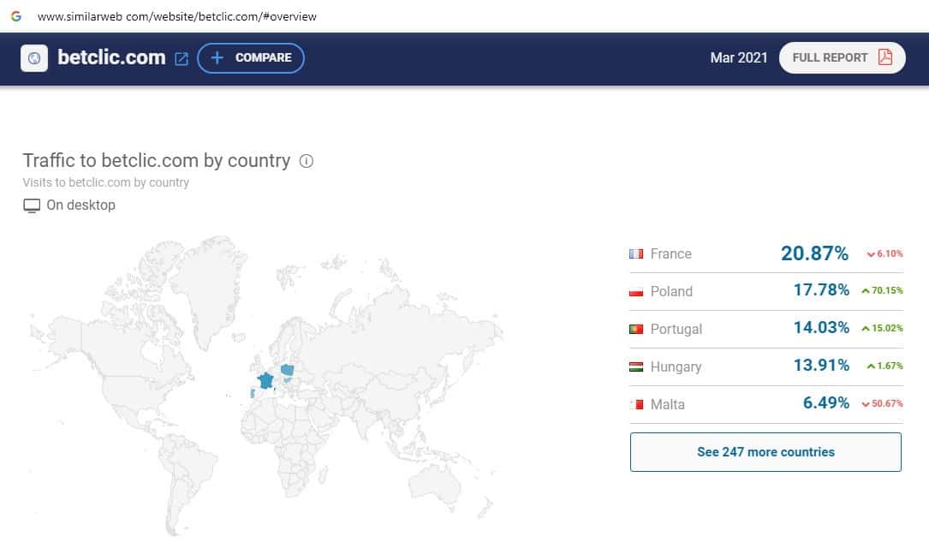
Task: Click the France flag icon
Action: point(635,253)
